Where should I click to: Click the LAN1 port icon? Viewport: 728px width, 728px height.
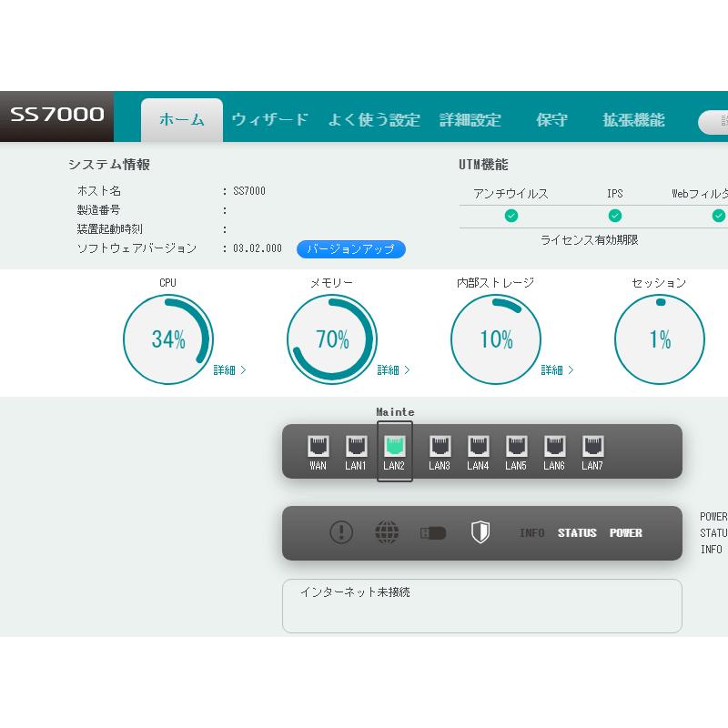point(357,446)
